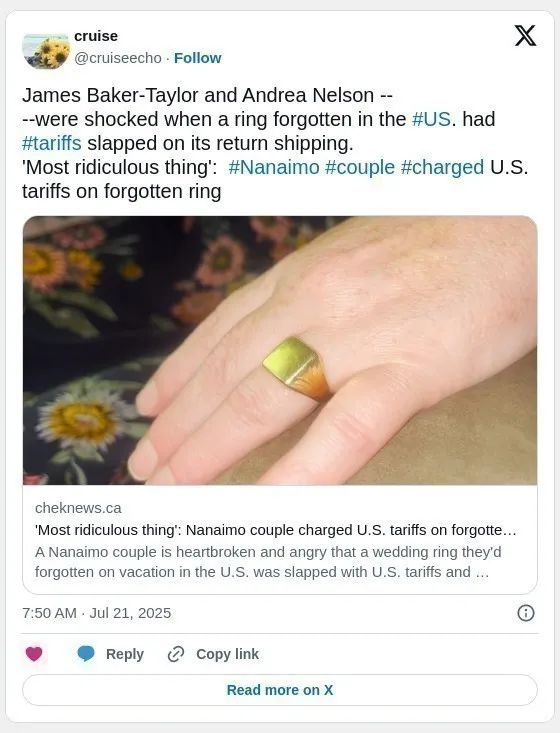This screenshot has height=733, width=560.
Task: Click the copy link chain icon
Action: click(176, 654)
